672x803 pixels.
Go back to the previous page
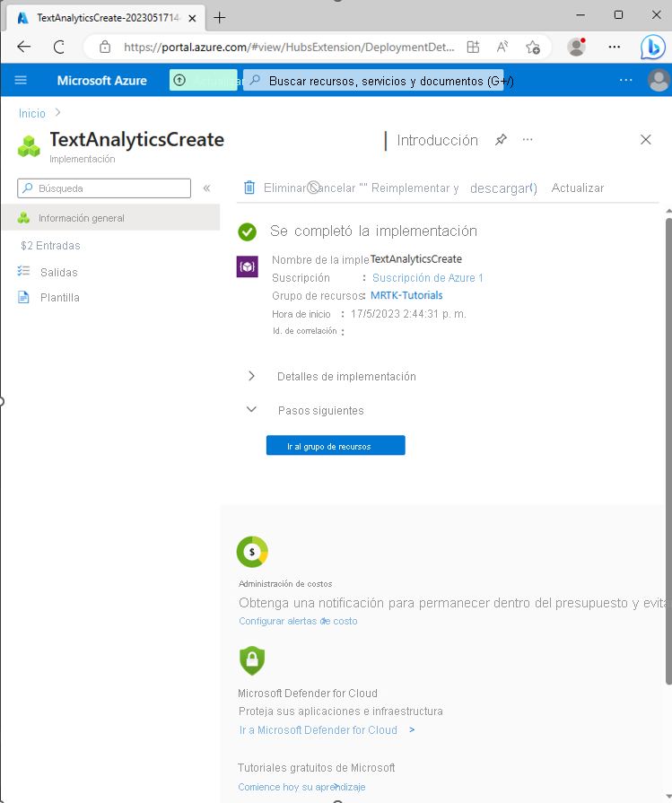point(24,48)
